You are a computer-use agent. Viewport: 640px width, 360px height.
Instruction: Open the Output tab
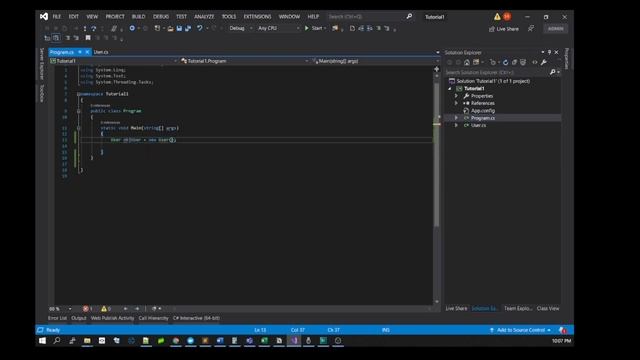79,318
